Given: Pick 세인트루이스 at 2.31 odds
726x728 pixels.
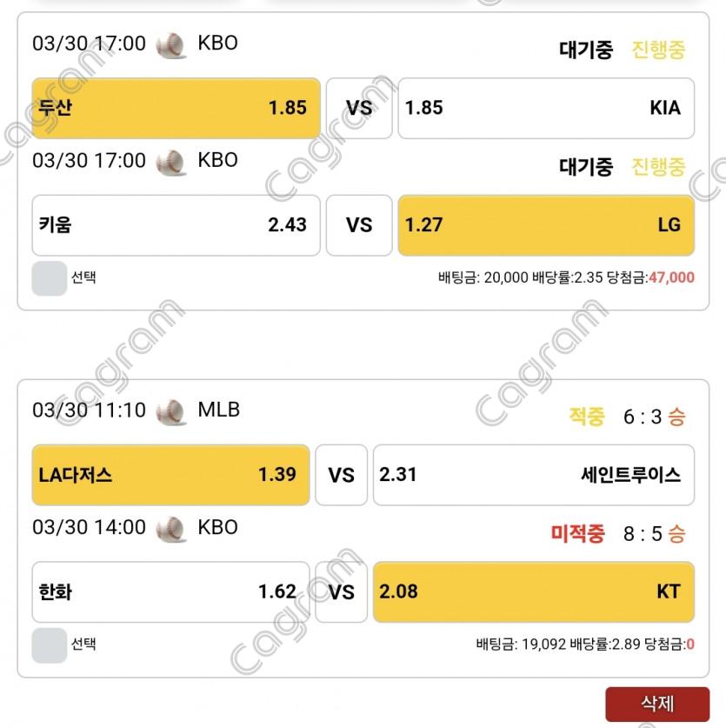Looking at the screenshot, I should 533,475.
